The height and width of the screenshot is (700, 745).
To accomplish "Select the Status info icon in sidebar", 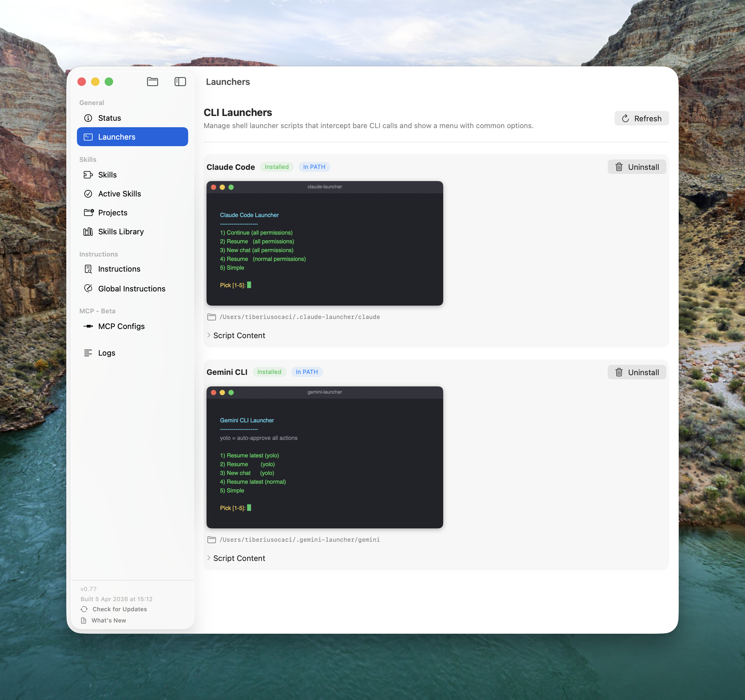I will 88,118.
